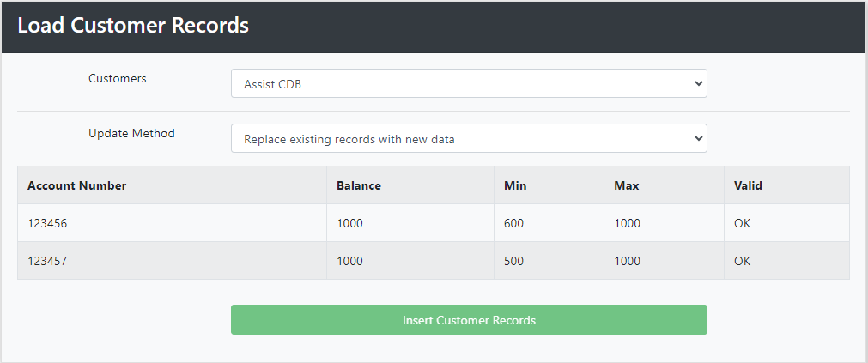
Task: Click the Customers field label
Action: click(x=118, y=79)
